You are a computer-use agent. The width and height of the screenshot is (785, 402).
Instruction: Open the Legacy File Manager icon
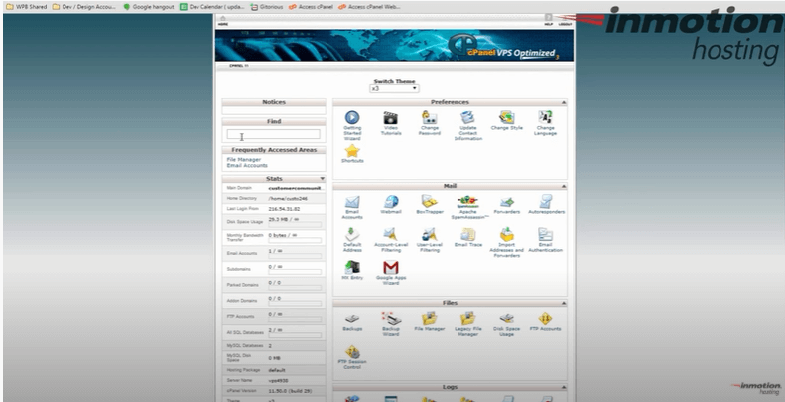pos(468,319)
